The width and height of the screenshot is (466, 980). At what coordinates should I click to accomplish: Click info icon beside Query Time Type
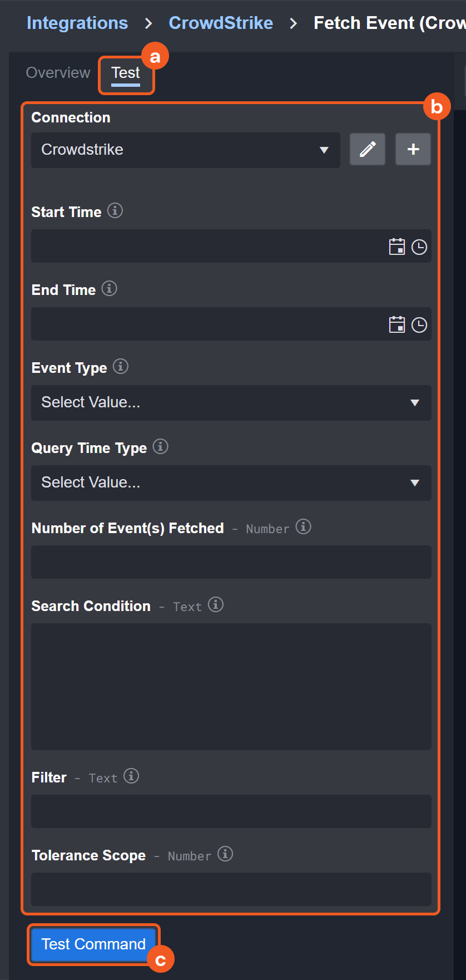(x=161, y=447)
